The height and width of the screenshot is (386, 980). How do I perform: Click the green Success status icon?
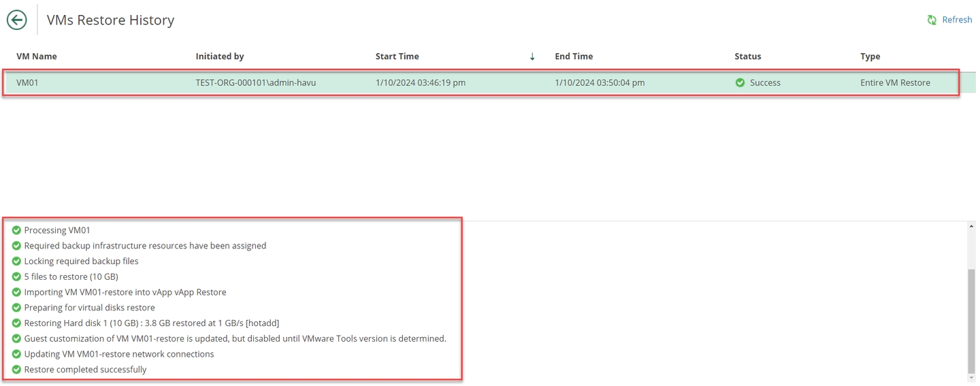tap(740, 83)
